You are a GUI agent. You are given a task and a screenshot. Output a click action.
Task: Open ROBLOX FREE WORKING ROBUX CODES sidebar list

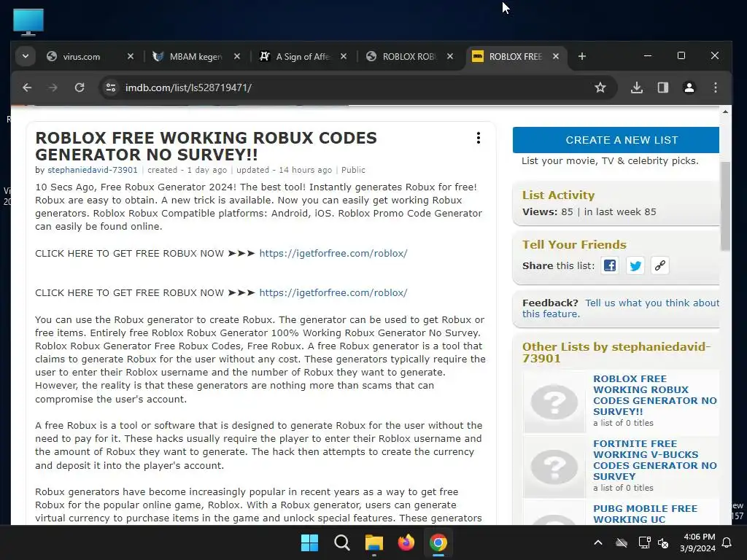(x=654, y=395)
